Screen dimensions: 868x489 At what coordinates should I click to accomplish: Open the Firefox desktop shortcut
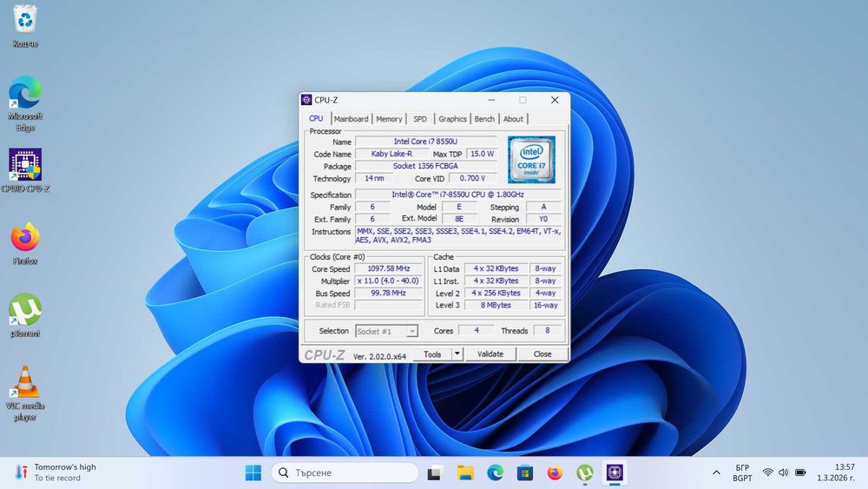click(25, 237)
